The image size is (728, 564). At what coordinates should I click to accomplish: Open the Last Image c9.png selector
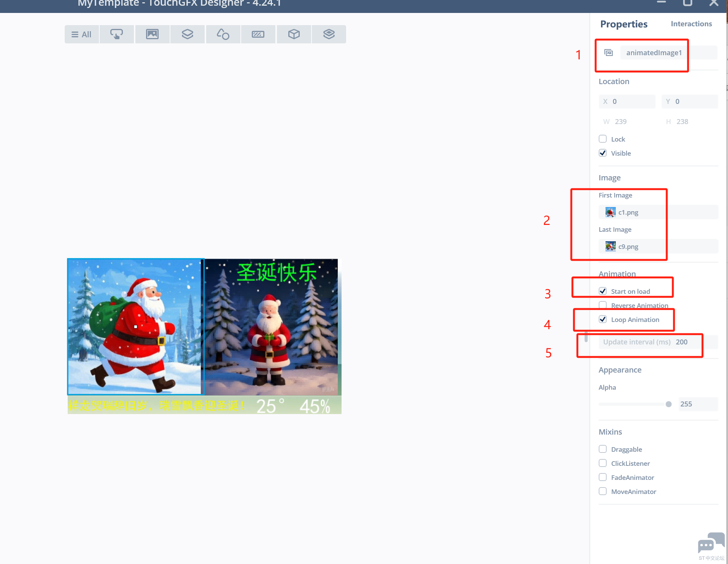coord(658,246)
